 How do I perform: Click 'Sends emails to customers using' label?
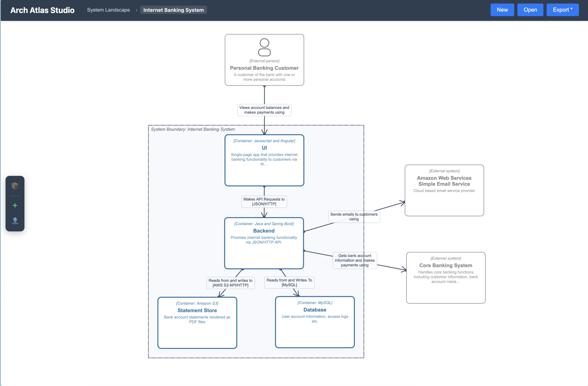pos(354,217)
